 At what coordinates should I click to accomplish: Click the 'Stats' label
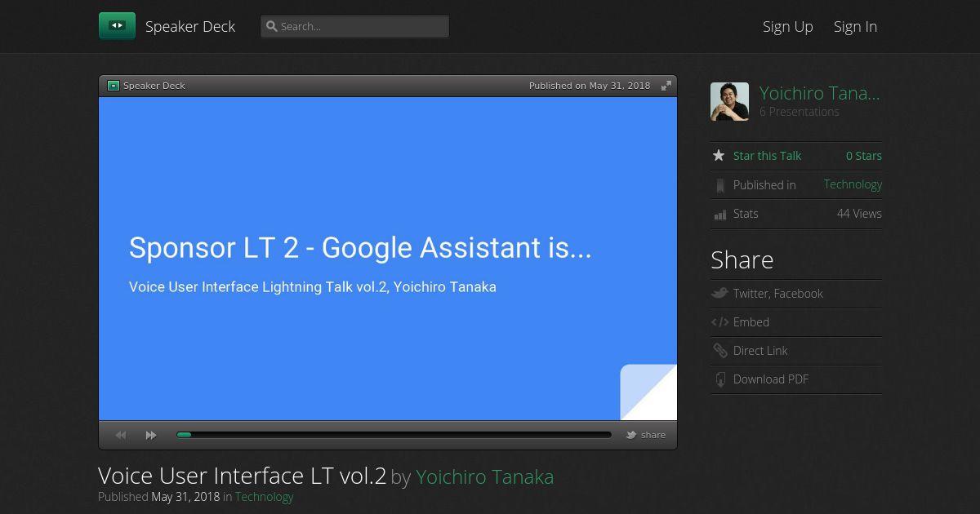746,214
